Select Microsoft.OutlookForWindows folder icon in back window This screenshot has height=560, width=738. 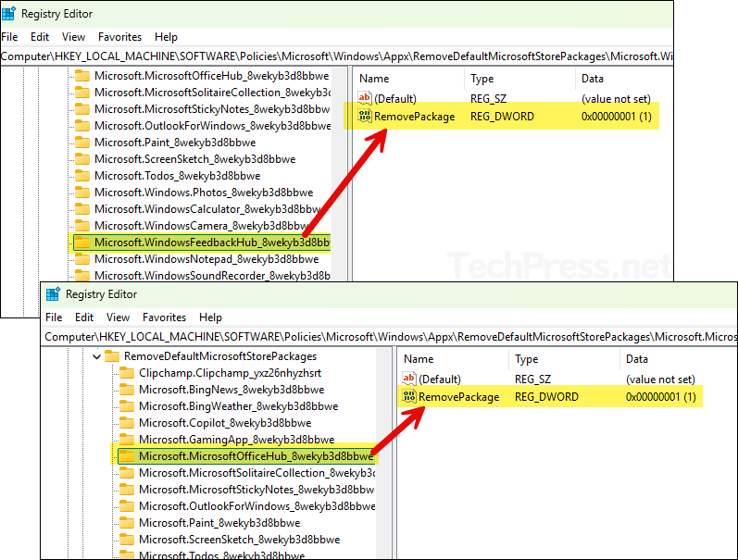82,126
